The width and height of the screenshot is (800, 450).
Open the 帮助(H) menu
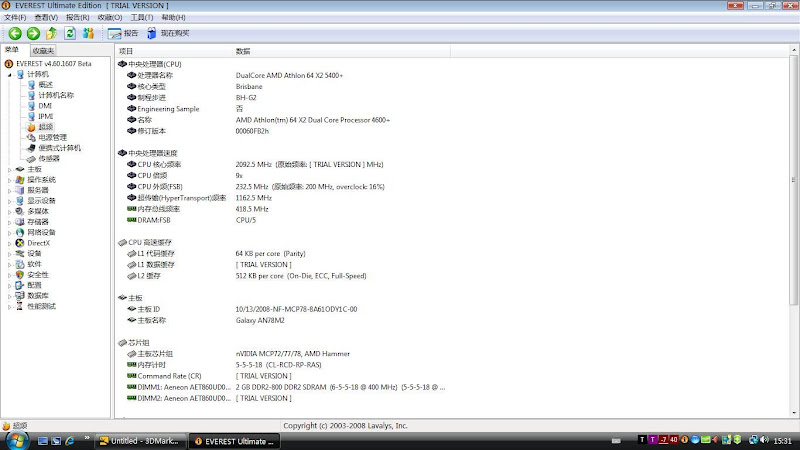coord(173,17)
